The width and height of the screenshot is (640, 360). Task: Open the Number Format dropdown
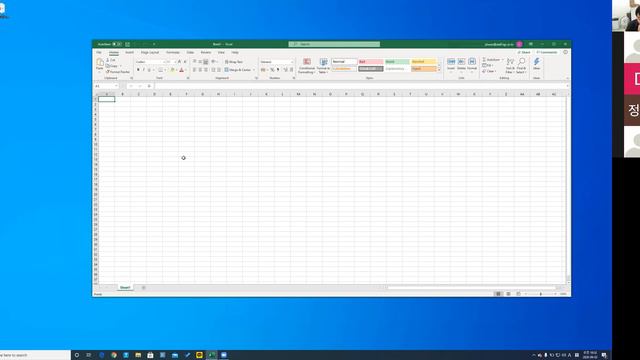click(x=292, y=62)
